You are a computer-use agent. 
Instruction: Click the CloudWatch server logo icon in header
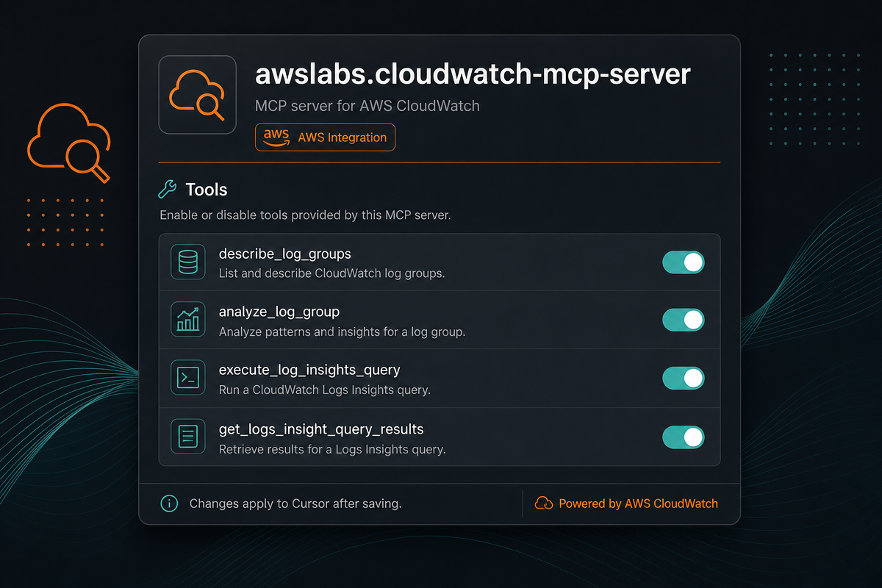click(197, 95)
